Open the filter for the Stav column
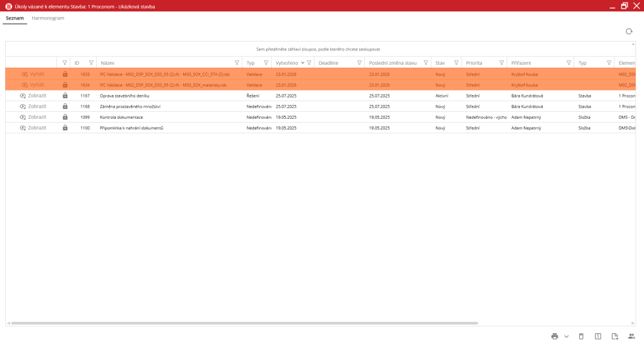Viewport: 644px width, 344px height. tap(455, 63)
